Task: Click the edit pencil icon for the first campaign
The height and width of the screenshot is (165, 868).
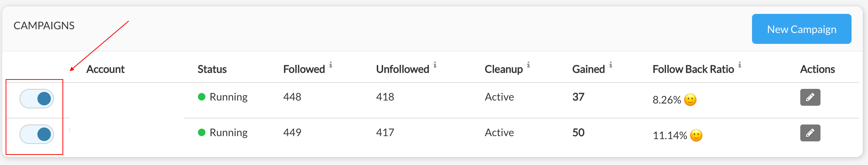Action: (x=810, y=97)
